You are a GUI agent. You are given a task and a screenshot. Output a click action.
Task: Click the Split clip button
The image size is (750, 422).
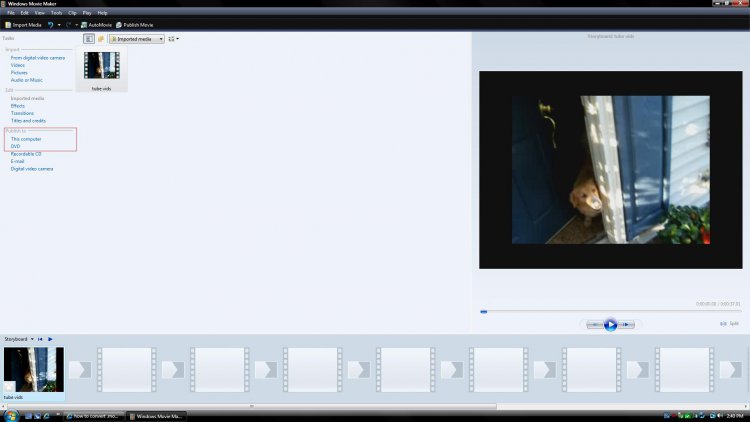730,324
